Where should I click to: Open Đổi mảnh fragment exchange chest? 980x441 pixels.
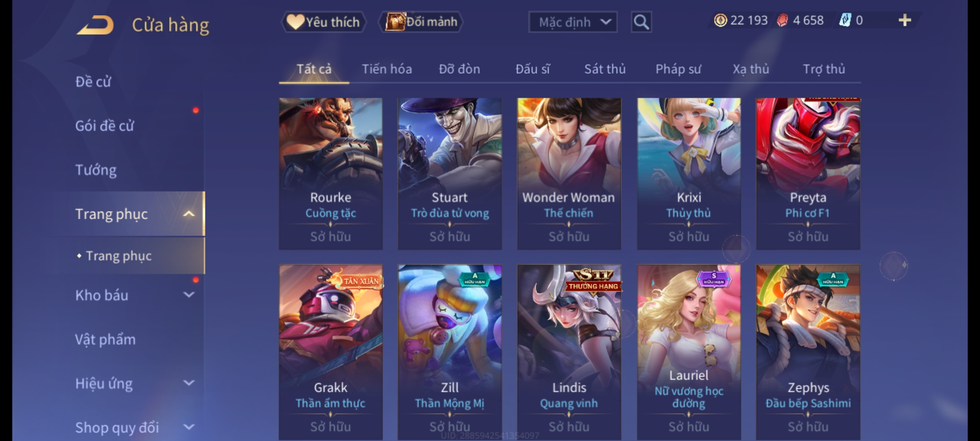point(395,22)
